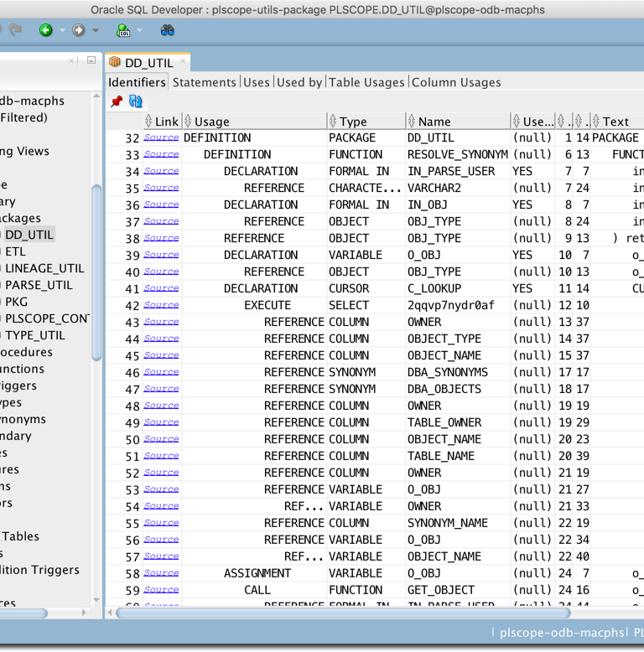This screenshot has width=644, height=652.
Task: Click the red pin Freeze View icon
Action: pos(117,101)
